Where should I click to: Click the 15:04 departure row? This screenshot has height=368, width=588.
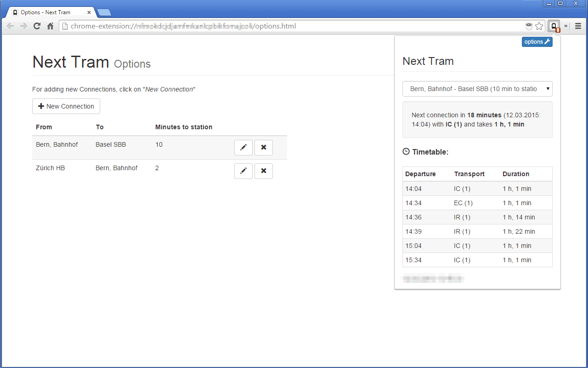click(477, 246)
